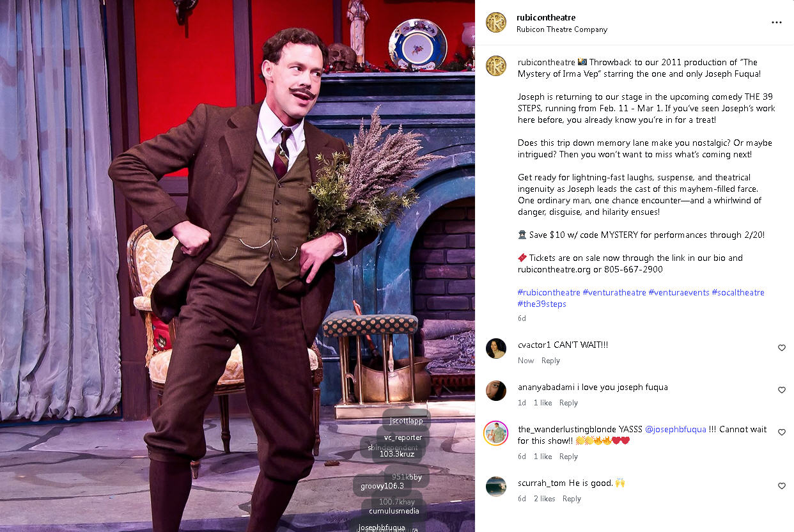Open cvactor1's profile picture
Screen dimensions: 794x532
(x=496, y=348)
